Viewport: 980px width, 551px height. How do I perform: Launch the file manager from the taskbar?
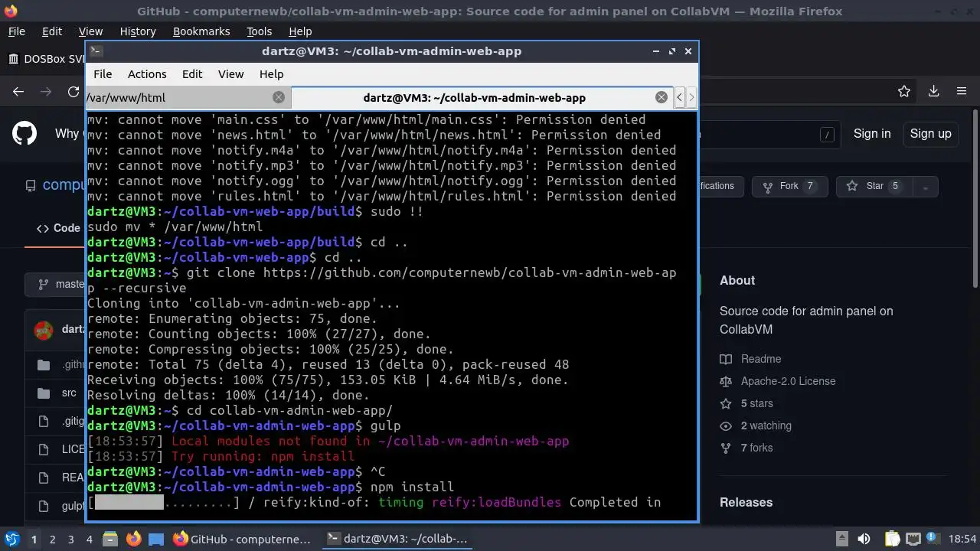tap(110, 539)
